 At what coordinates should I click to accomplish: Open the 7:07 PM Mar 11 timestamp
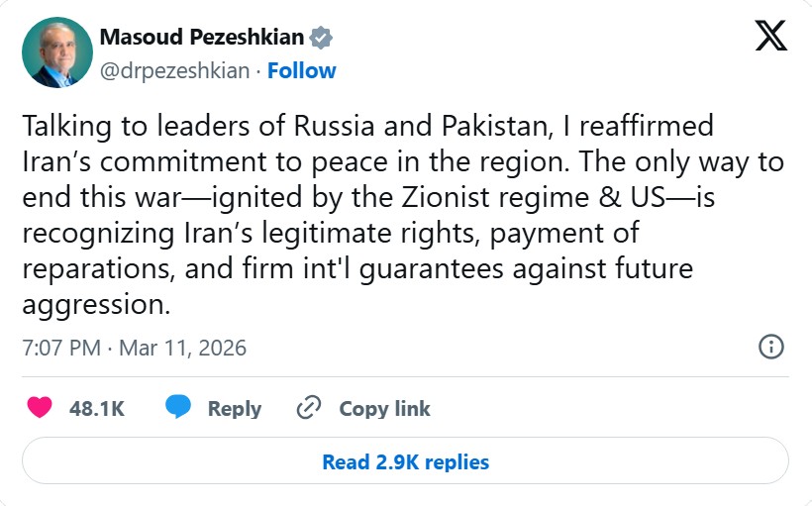point(134,348)
